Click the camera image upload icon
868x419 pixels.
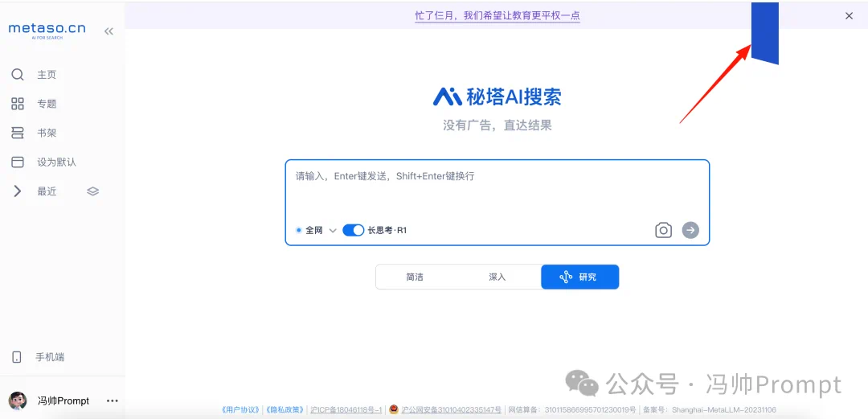point(663,230)
